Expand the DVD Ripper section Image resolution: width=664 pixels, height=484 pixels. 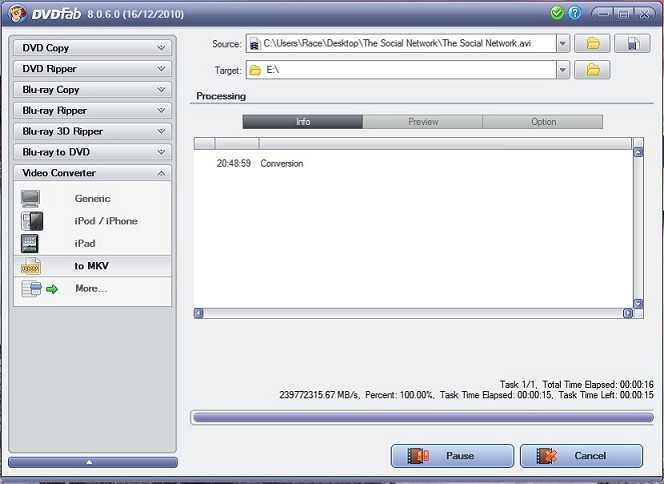92,69
